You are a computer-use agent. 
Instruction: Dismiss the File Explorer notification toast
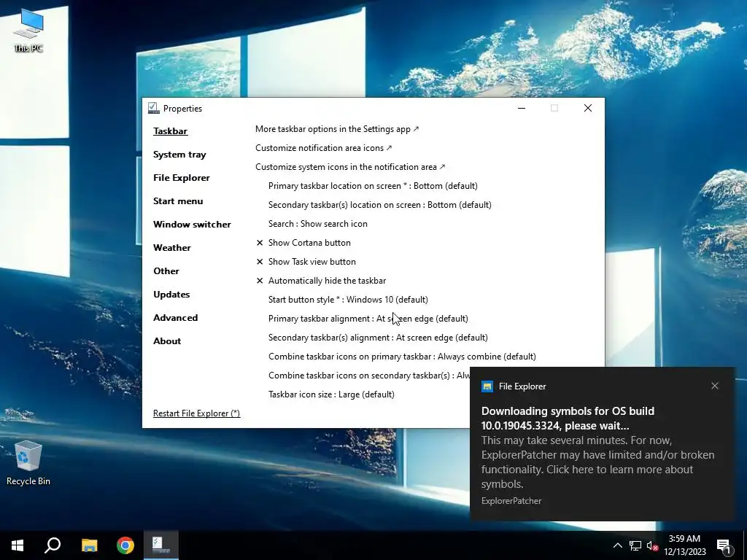tap(715, 386)
